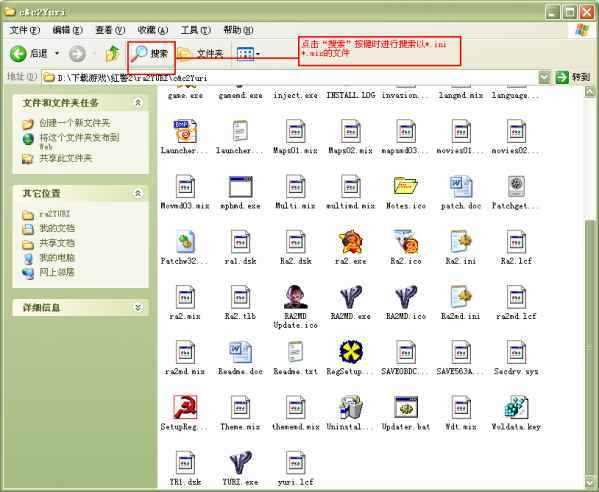Open the 帮助(H) menu
This screenshot has width=599, height=492.
click(238, 30)
